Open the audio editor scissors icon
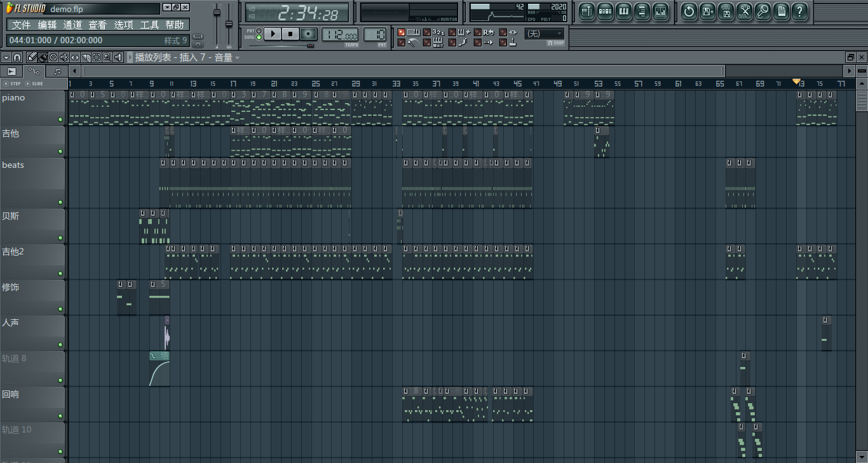This screenshot has height=463, width=868. click(x=745, y=11)
